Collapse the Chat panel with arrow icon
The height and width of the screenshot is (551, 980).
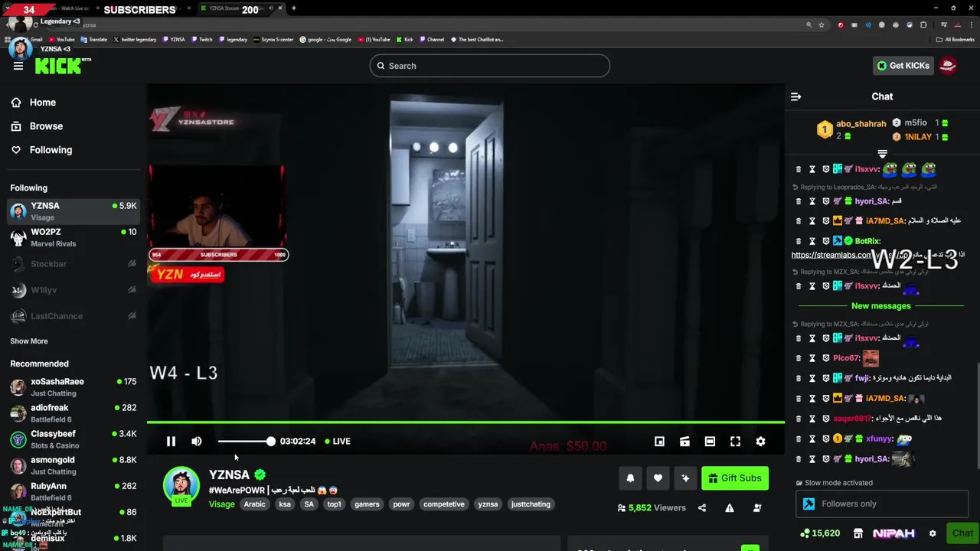(795, 96)
